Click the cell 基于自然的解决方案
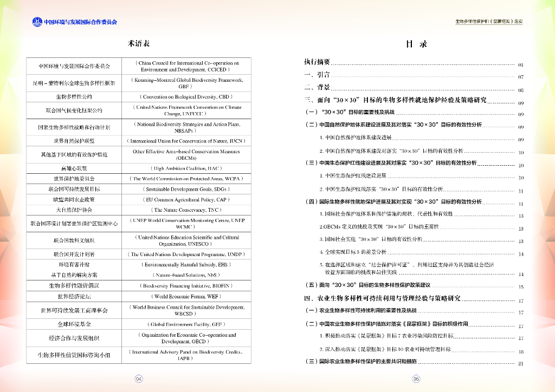This screenshot has height=392, width=555. (x=74, y=275)
